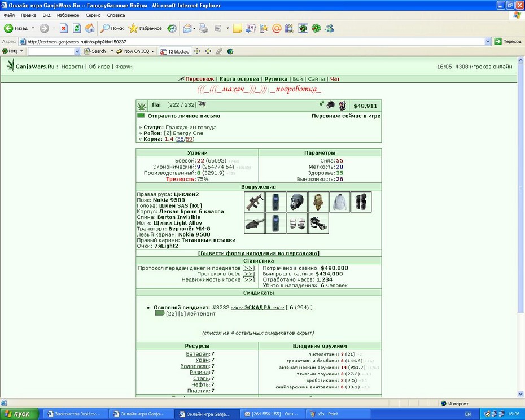Open the Print toolbar icon

click(x=203, y=28)
